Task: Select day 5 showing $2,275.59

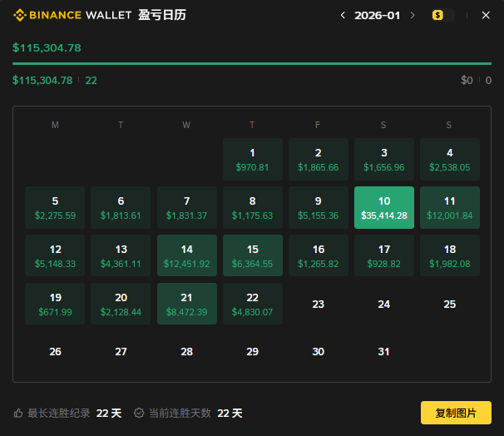Action: tap(55, 207)
